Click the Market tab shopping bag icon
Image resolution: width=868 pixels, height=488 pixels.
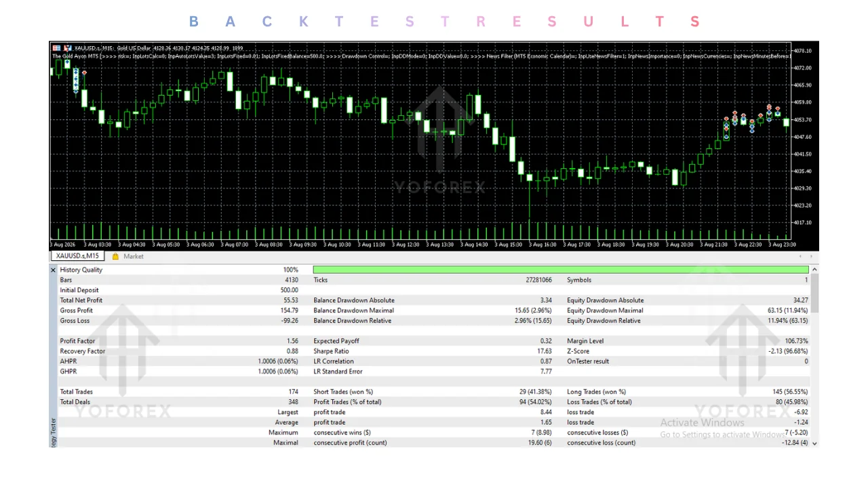[x=115, y=257]
